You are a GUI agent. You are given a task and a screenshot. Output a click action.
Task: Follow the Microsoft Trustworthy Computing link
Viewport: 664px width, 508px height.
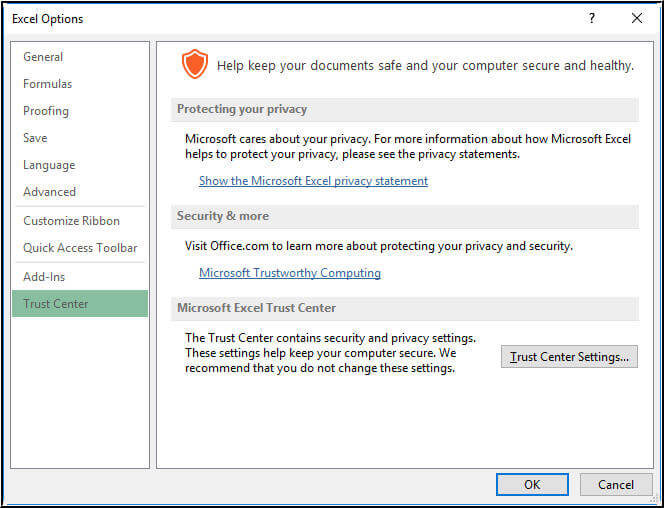[290, 273]
